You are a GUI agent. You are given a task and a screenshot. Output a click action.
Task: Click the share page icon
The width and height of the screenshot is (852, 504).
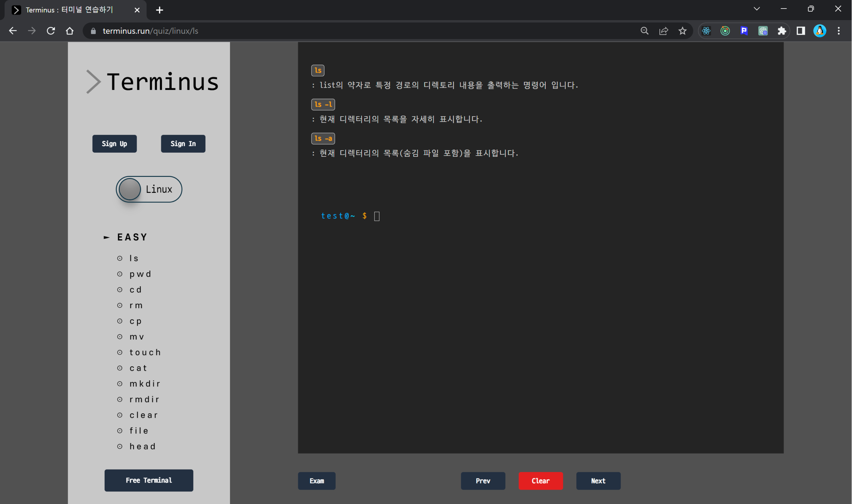pos(663,31)
